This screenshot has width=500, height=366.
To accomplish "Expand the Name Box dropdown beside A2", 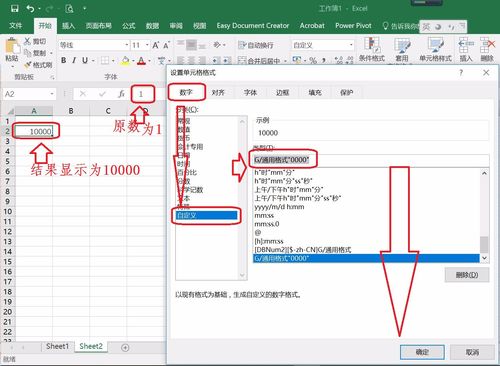I will coord(52,94).
